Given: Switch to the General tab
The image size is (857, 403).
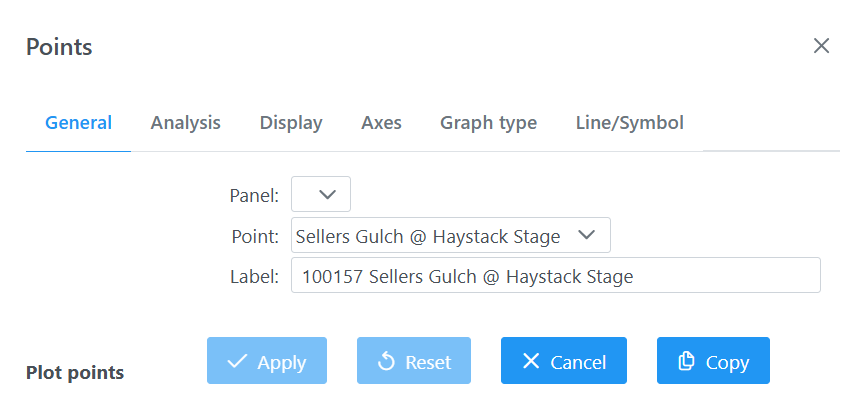Looking at the screenshot, I should tap(78, 122).
